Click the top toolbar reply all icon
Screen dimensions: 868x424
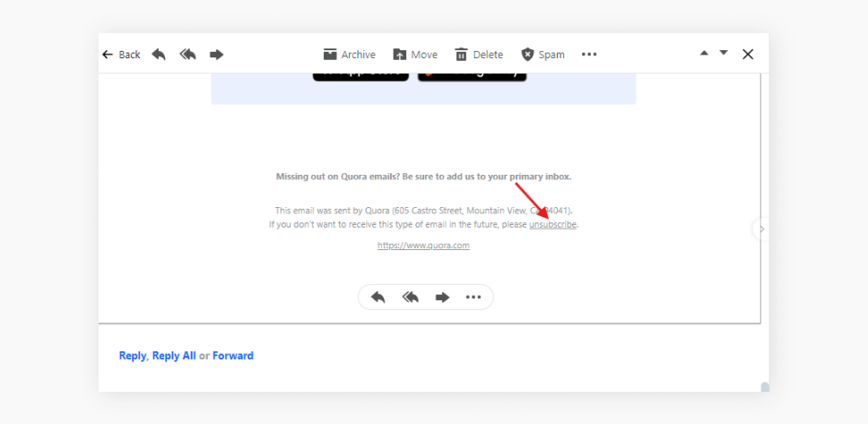(187, 55)
